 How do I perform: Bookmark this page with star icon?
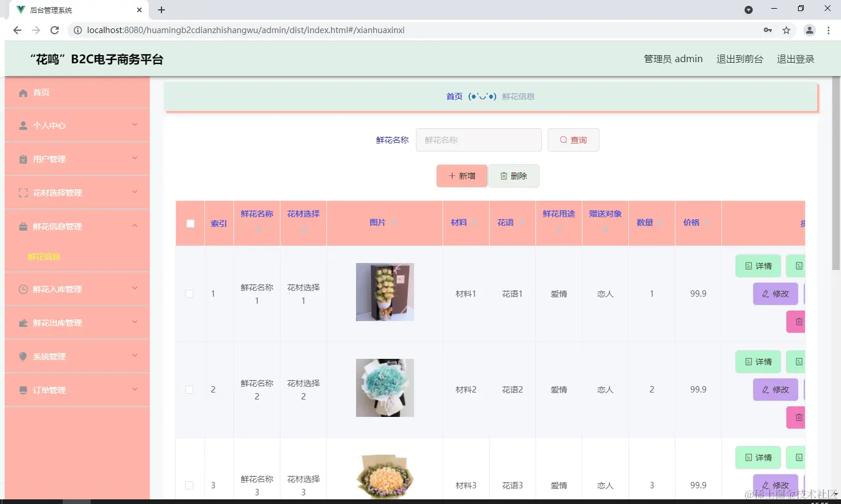(786, 30)
